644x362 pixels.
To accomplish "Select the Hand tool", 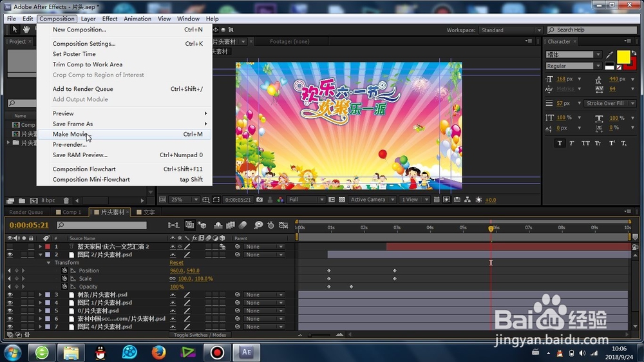I will 26,29.
